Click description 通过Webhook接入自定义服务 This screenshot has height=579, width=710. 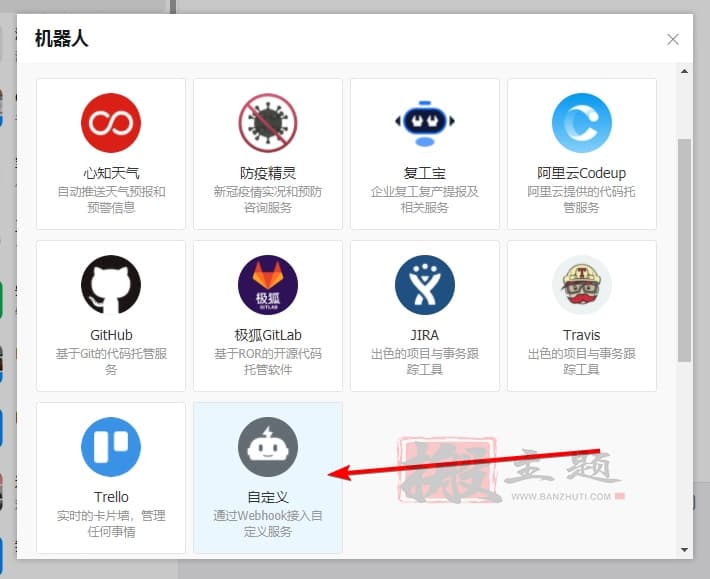tap(268, 524)
